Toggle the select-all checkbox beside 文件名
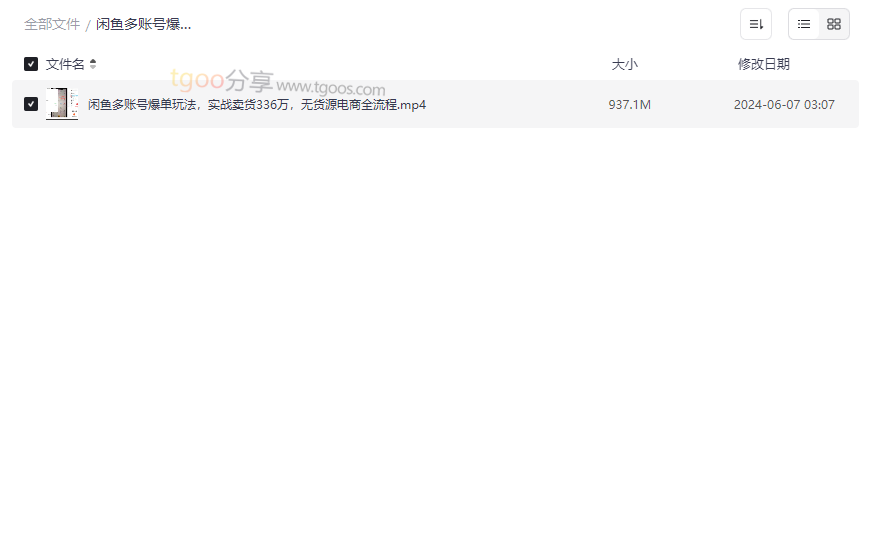874x538 pixels. pos(31,64)
